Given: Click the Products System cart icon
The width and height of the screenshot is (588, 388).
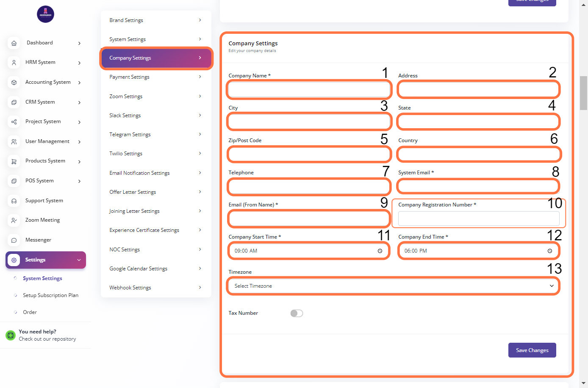Looking at the screenshot, I should 14,161.
